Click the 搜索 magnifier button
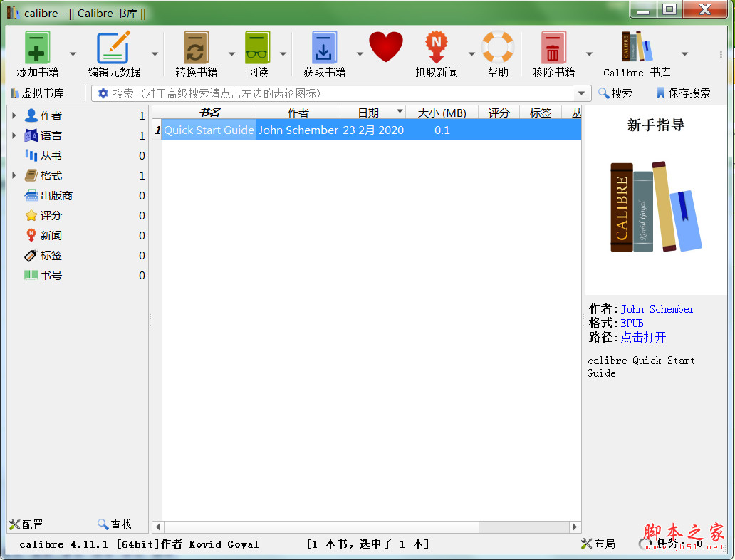Image resolution: width=735 pixels, height=560 pixels. point(615,93)
